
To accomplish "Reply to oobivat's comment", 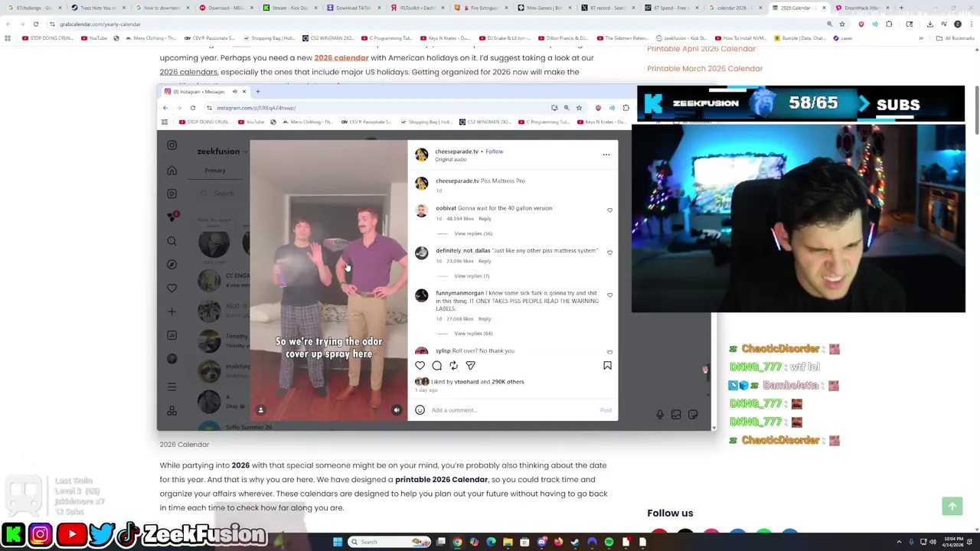I will [x=485, y=219].
